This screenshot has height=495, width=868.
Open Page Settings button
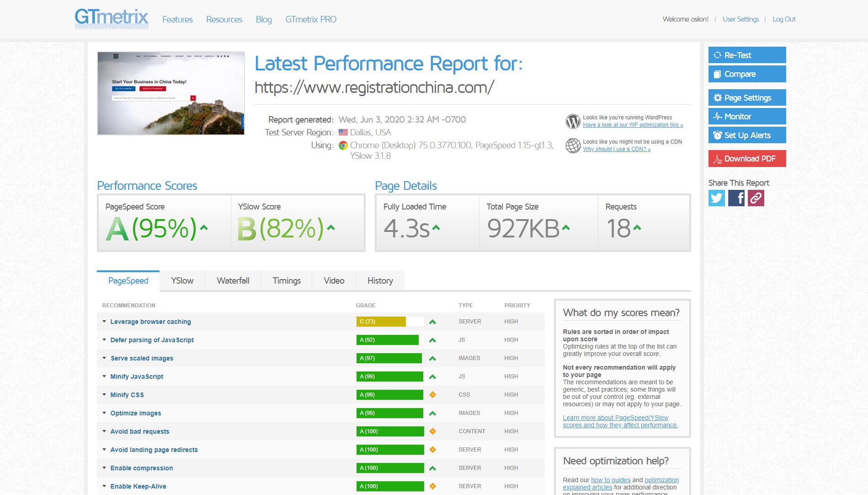747,97
